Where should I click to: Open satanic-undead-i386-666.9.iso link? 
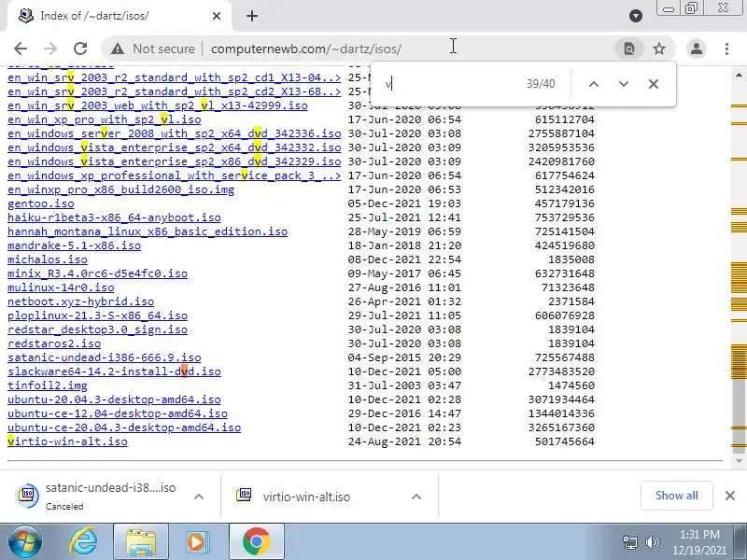[105, 357]
